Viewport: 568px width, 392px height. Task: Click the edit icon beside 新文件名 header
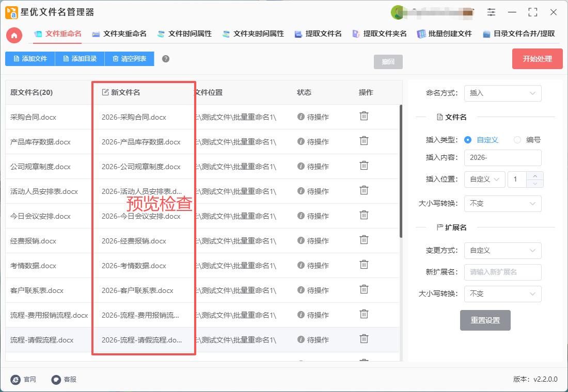[x=105, y=92]
